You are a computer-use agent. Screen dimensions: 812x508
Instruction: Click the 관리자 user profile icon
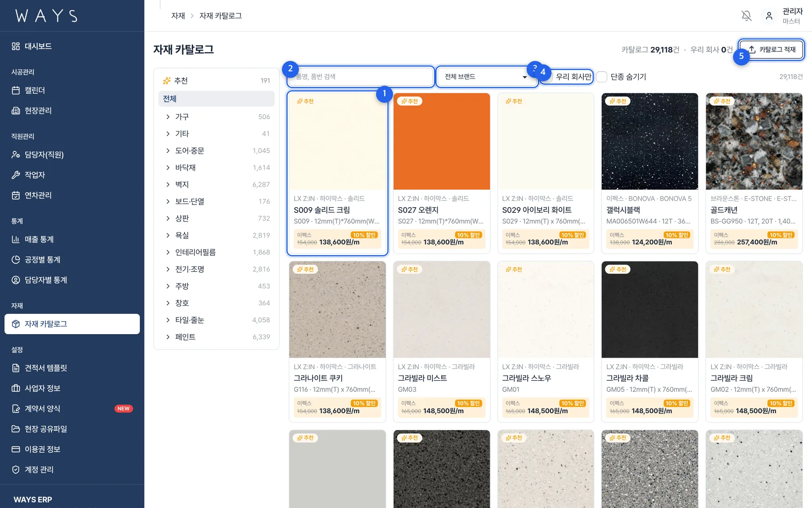[769, 16]
